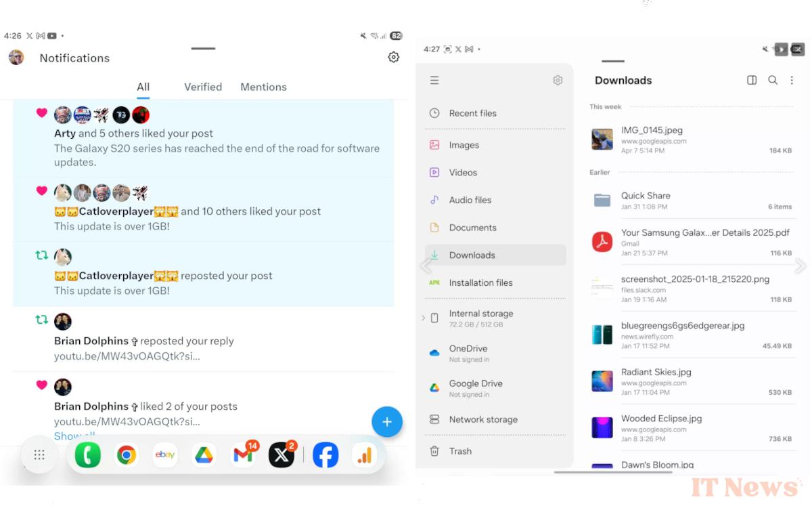Viewport: 812px width, 508px height.
Task: Open the Quick Share folder
Action: tap(693, 200)
